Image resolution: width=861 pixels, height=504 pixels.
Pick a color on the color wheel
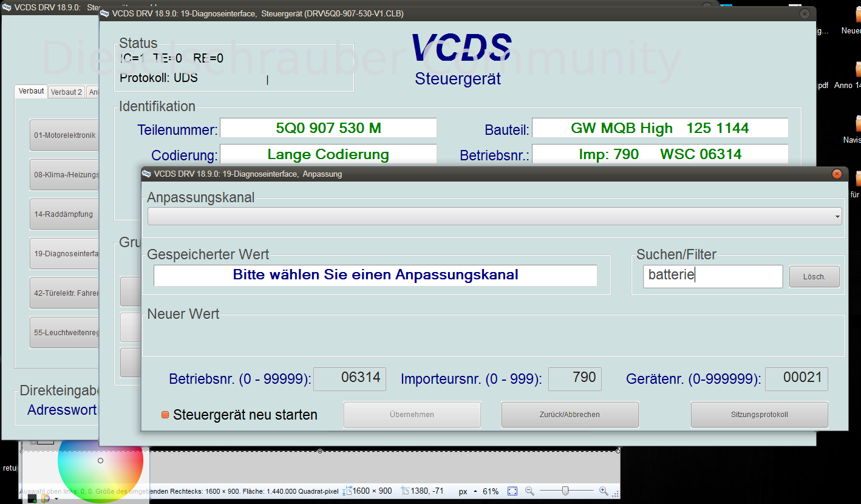(x=100, y=465)
